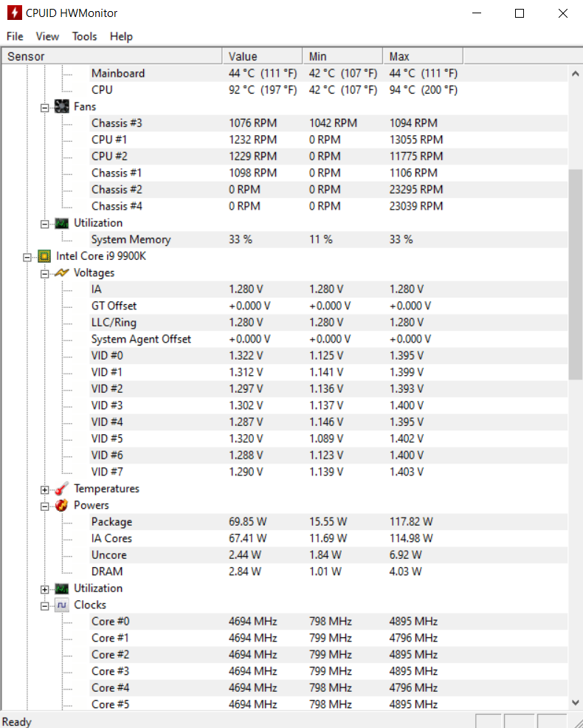Collapse the Clocks node
583x728 pixels.
(x=44, y=606)
